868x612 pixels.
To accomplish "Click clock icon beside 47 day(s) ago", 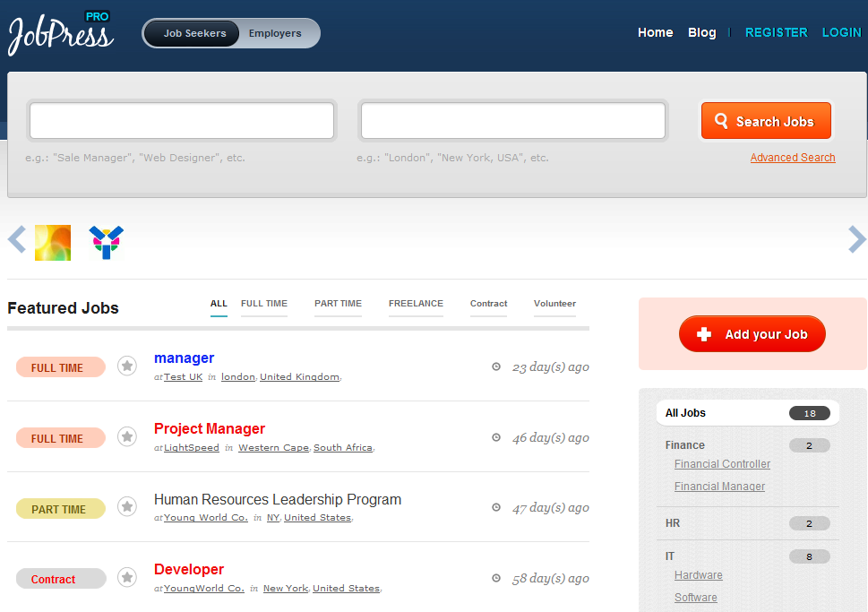I will 496,507.
